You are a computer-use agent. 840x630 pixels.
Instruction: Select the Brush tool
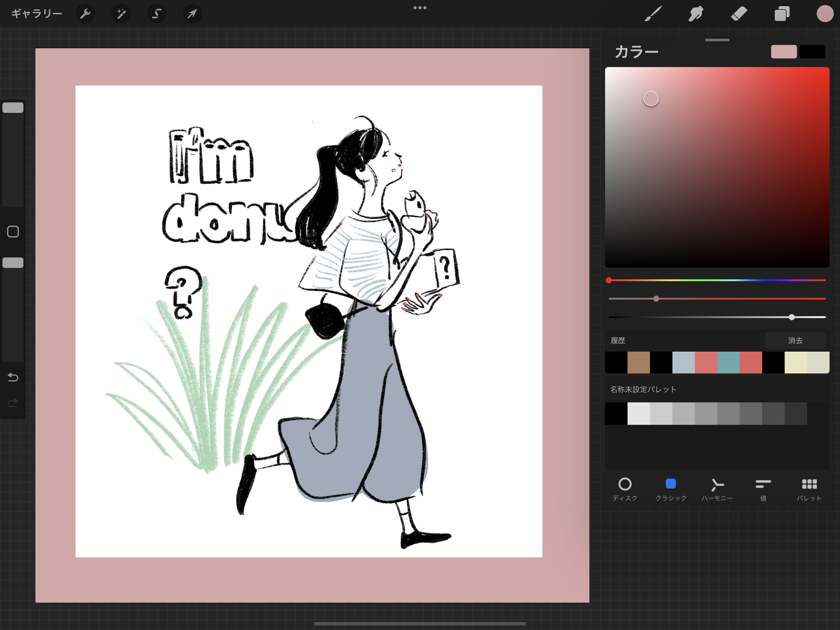point(653,14)
